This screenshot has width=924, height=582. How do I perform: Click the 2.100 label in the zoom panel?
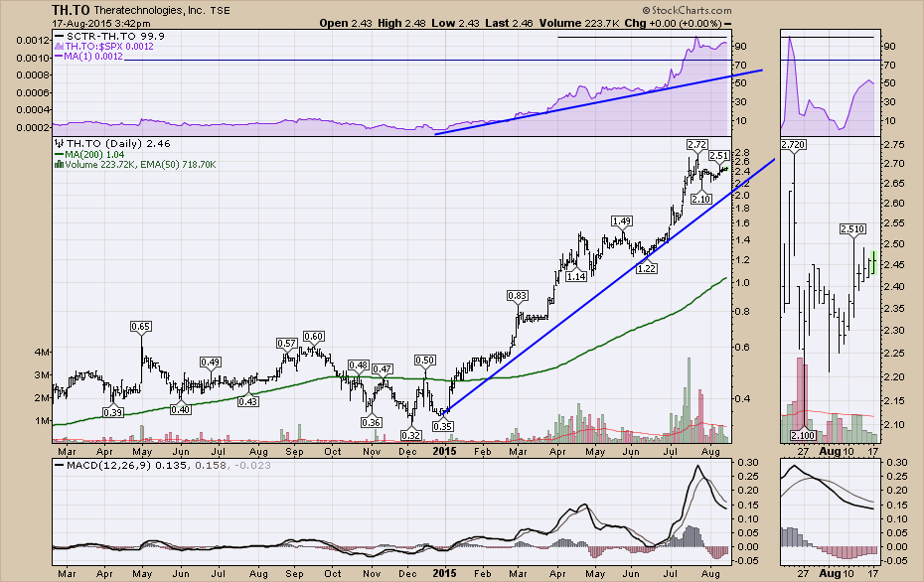coord(803,435)
